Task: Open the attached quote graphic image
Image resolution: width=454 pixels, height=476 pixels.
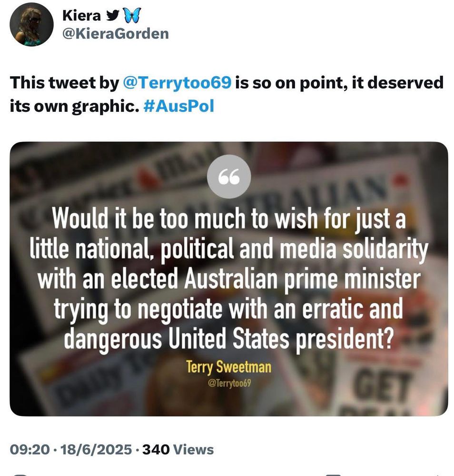Action: pyautogui.click(x=229, y=278)
